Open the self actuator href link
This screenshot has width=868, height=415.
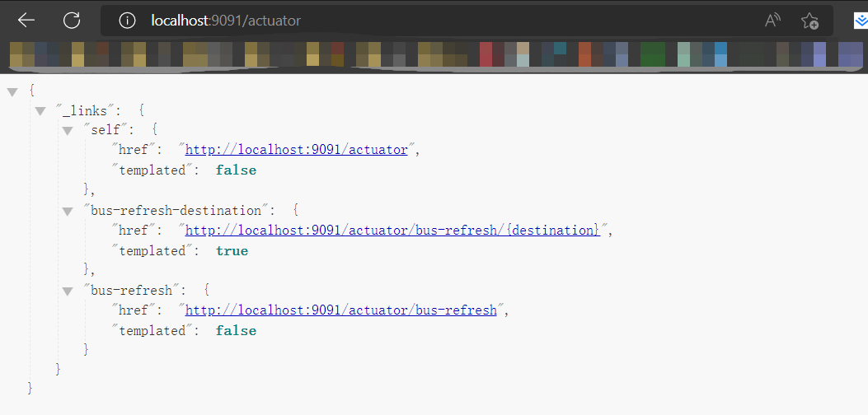(x=296, y=150)
